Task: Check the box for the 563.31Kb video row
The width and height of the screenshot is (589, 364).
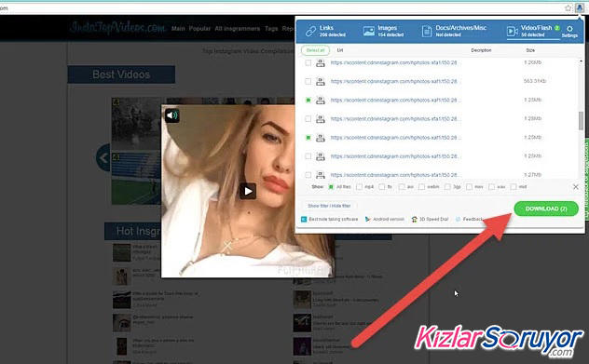Action: pos(308,81)
